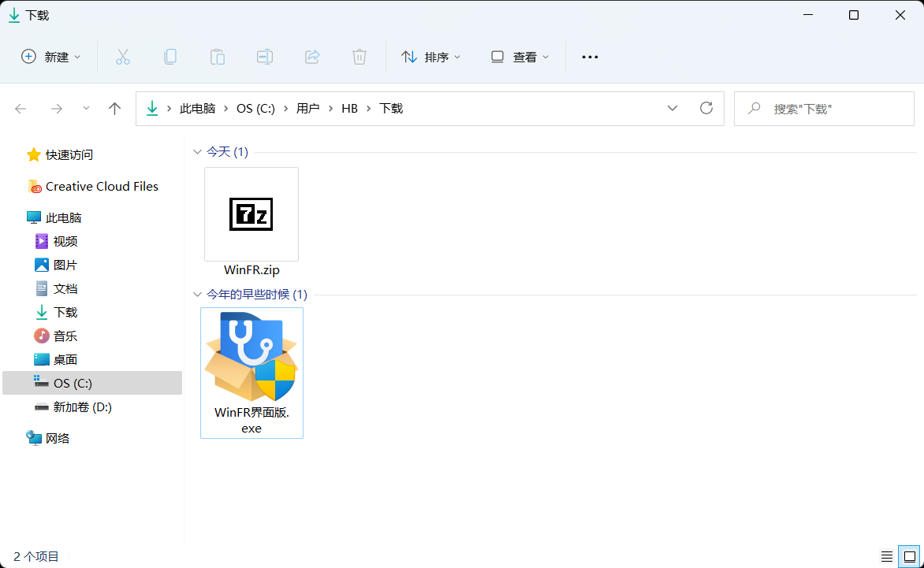This screenshot has width=924, height=568.
Task: Open 音乐 folder in sidebar
Action: tap(56, 336)
